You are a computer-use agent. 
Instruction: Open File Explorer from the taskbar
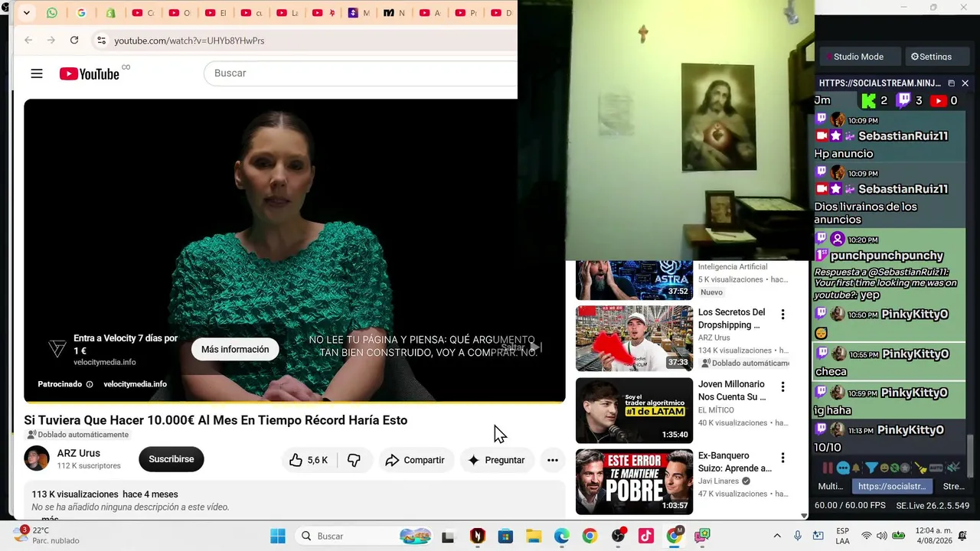pos(533,536)
